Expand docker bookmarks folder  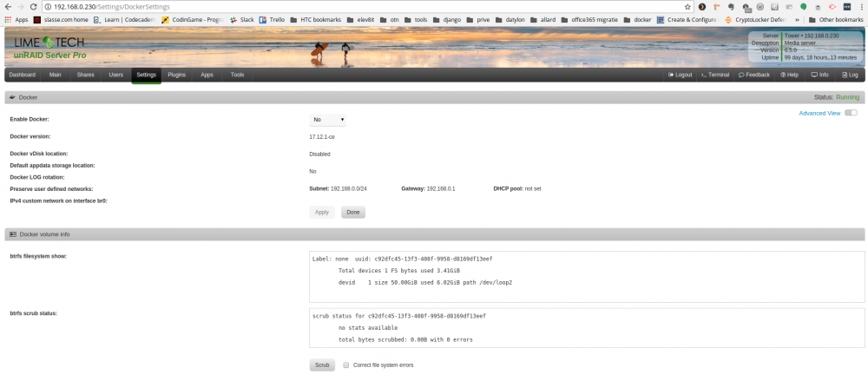(638, 19)
